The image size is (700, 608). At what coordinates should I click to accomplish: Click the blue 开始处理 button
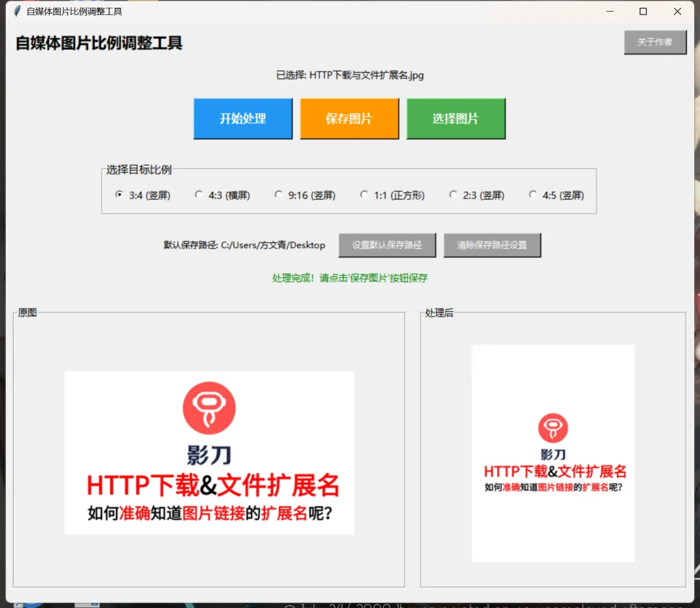pos(243,119)
